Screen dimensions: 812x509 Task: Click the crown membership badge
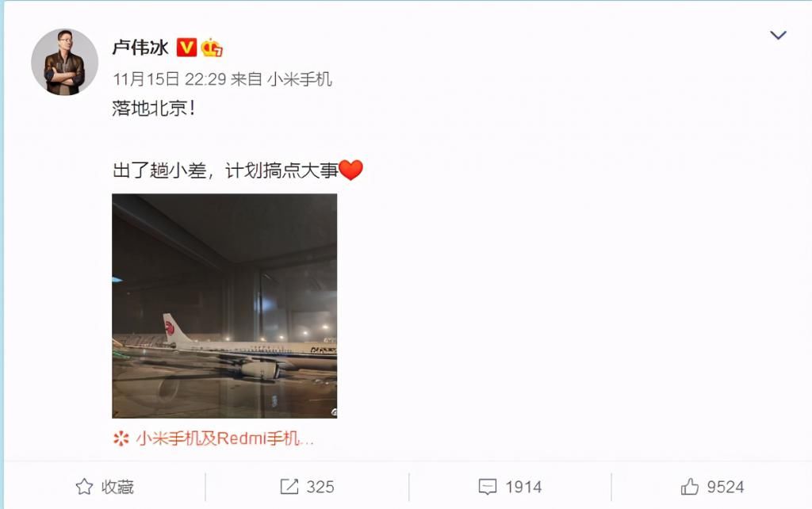tap(211, 48)
